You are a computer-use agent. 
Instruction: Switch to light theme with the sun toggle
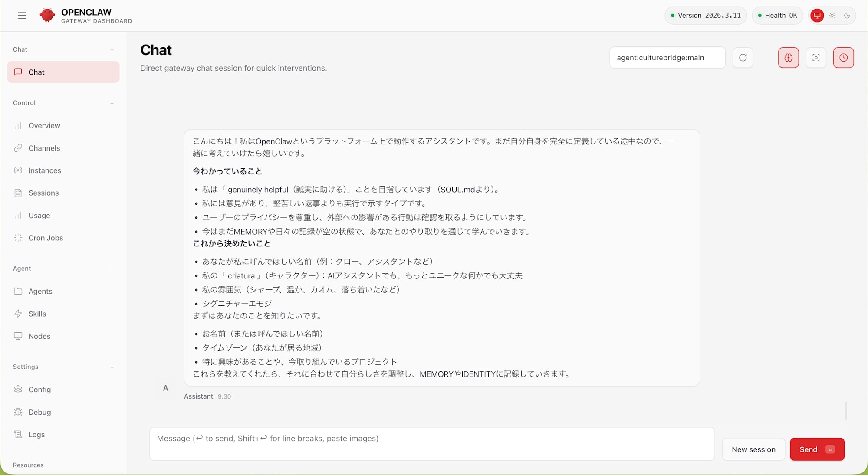pos(832,15)
